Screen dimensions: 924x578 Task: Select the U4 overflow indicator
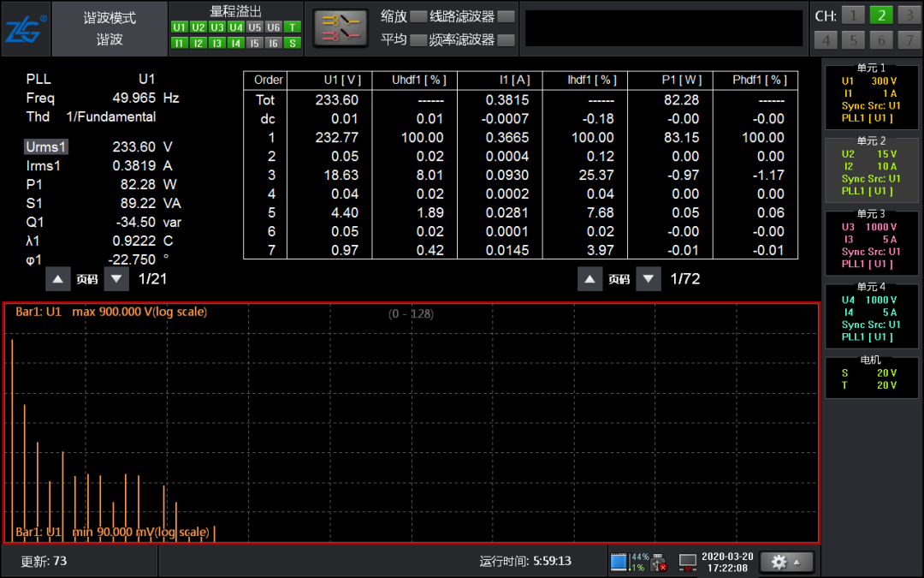tap(236, 27)
